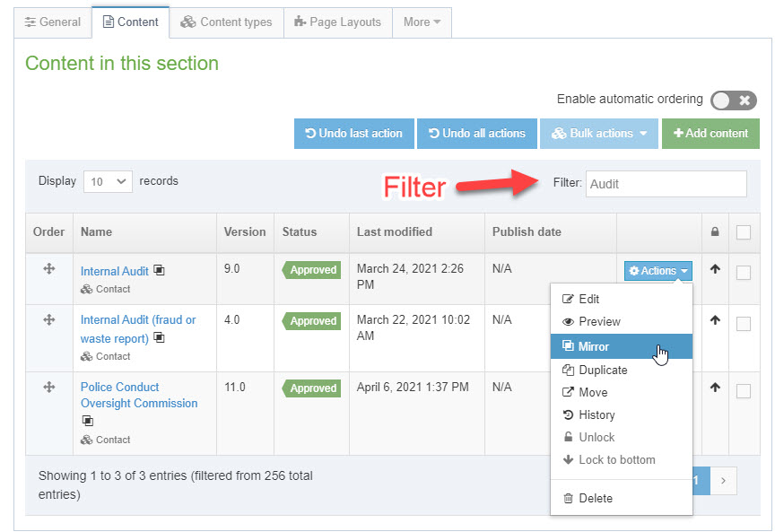Click the move handle for Internal Audit row
Screen dimensions: 775x532
click(49, 269)
